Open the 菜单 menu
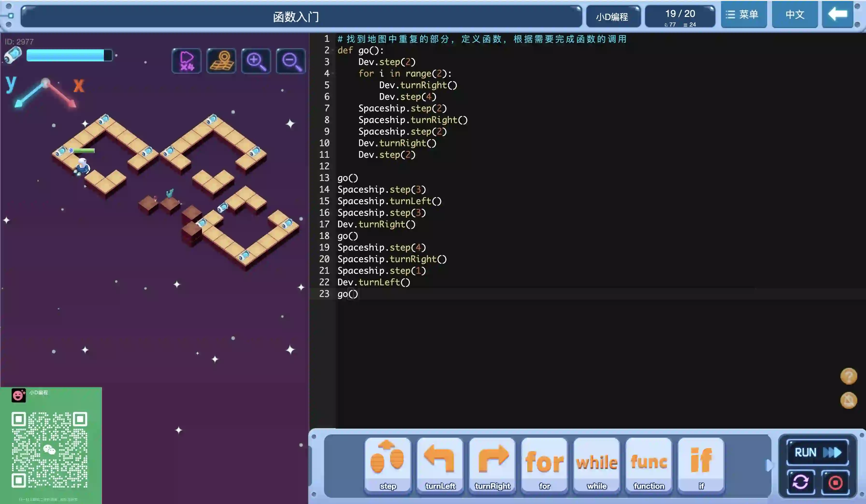 (744, 14)
